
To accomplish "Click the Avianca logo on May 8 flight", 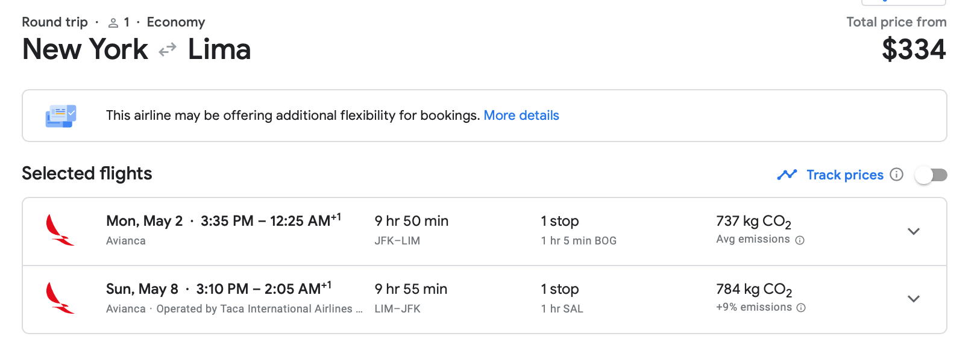I will 60,299.
